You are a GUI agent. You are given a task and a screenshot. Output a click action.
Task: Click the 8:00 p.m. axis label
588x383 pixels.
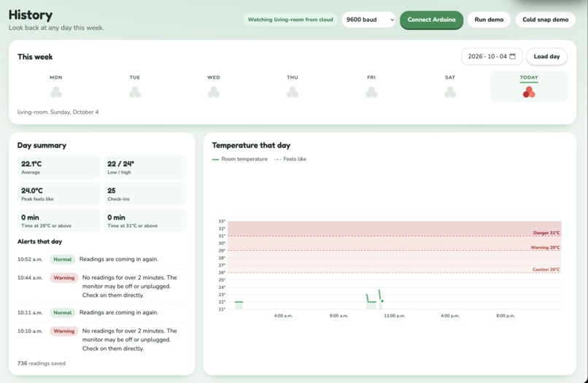506,316
